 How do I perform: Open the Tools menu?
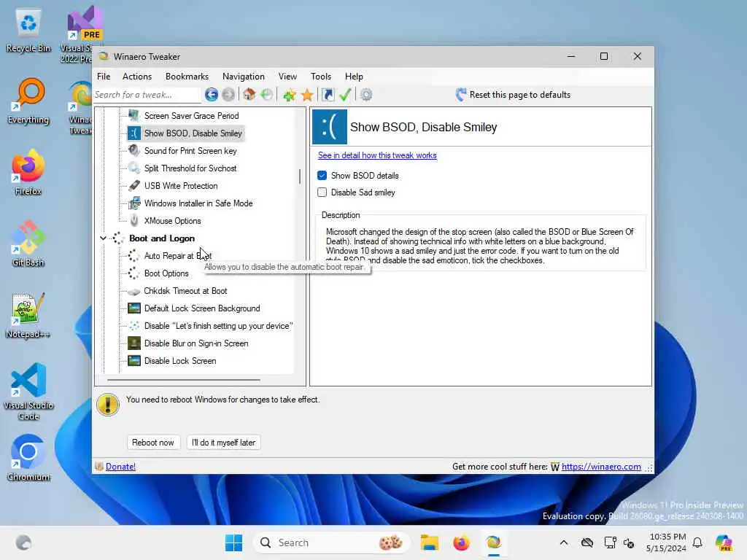(321, 77)
